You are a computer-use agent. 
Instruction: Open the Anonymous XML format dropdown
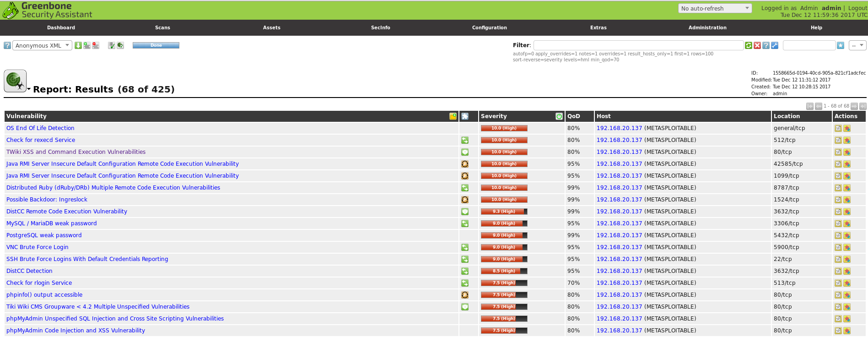click(42, 45)
